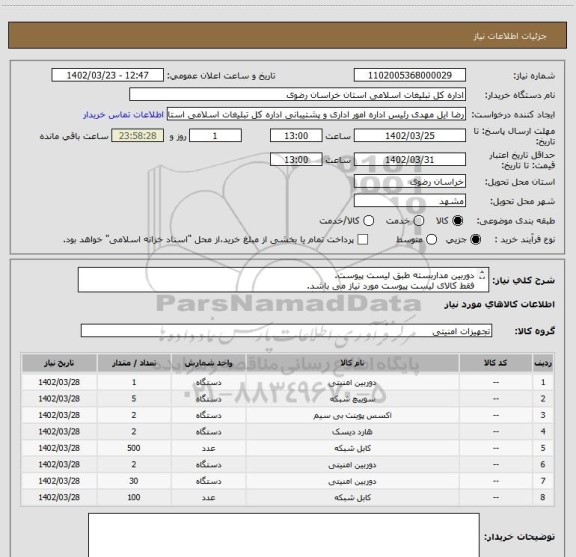This screenshot has height=557, width=576.
Task: Click the response deadline date 1402/03/25
Action: [x=410, y=136]
